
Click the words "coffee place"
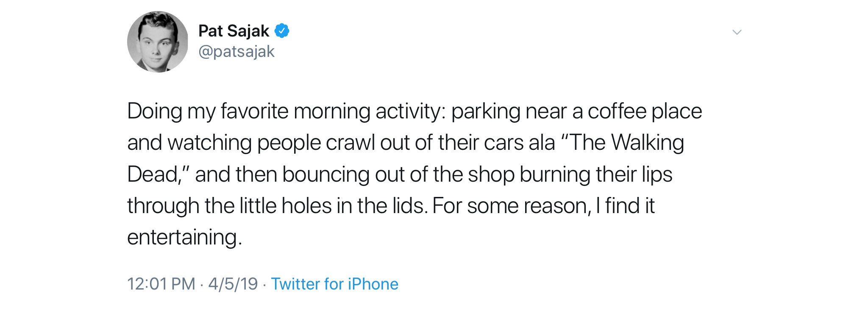[645, 111]
